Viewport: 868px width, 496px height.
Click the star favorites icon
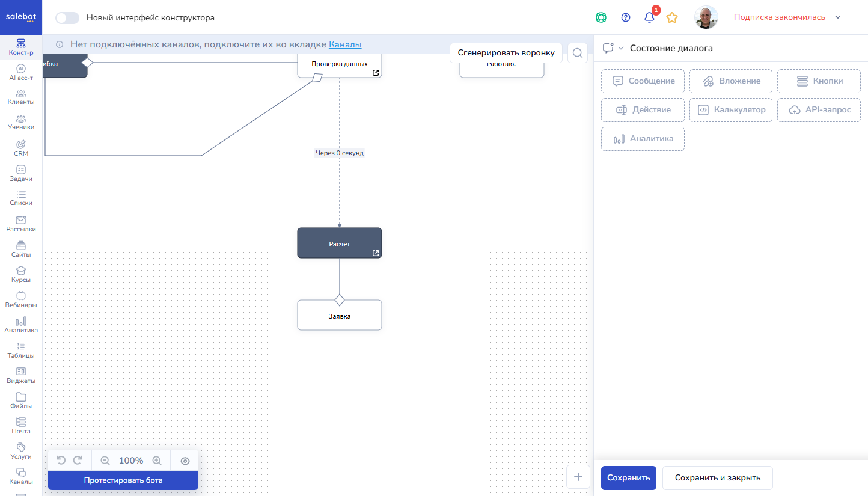tap(672, 17)
